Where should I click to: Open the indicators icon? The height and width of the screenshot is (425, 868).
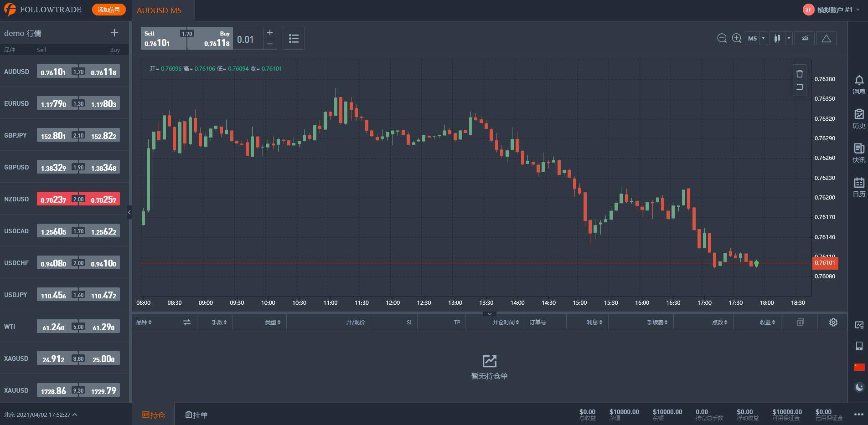(x=805, y=38)
